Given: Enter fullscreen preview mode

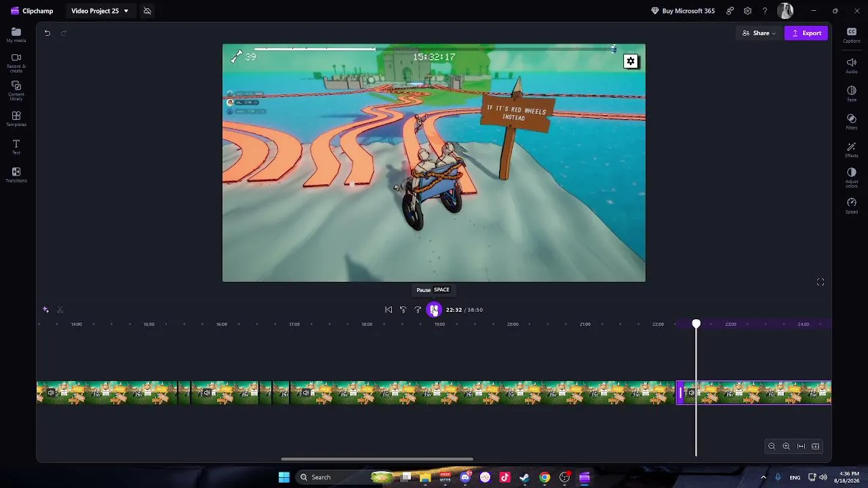Looking at the screenshot, I should click(x=821, y=282).
